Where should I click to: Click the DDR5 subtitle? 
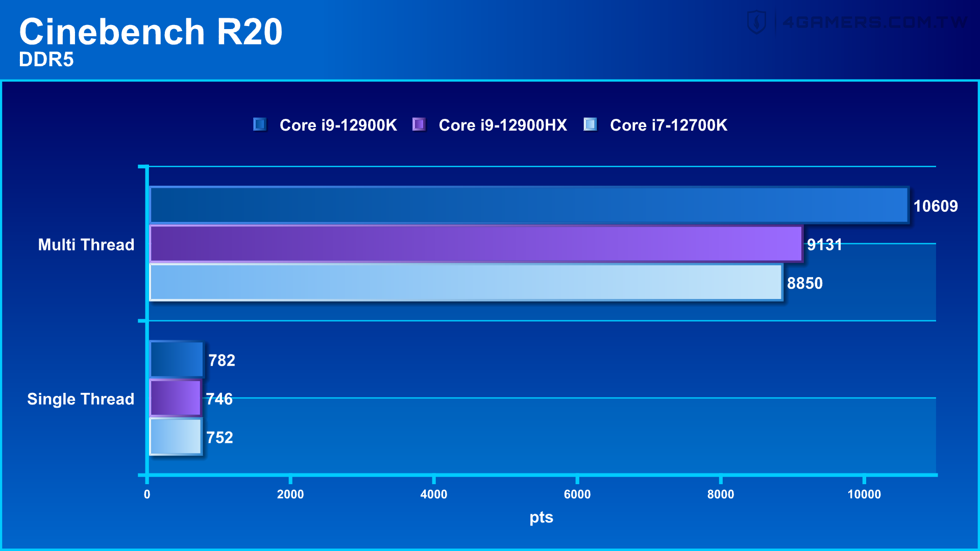pyautogui.click(x=46, y=60)
